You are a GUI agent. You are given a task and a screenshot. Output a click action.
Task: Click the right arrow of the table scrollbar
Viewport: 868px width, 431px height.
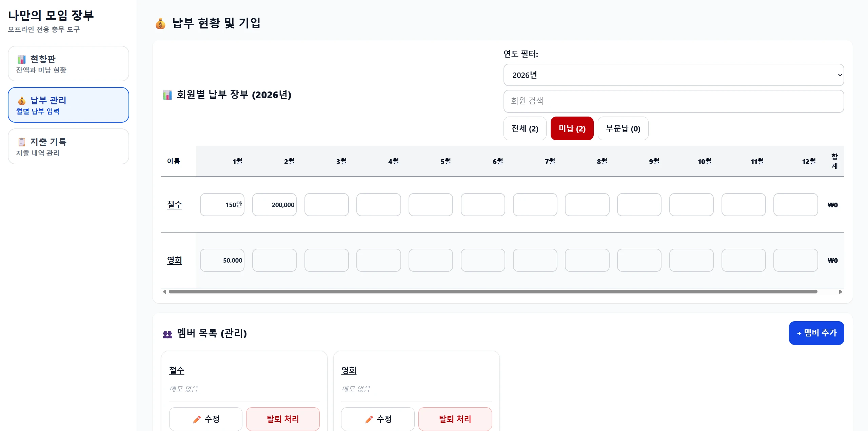coord(841,292)
